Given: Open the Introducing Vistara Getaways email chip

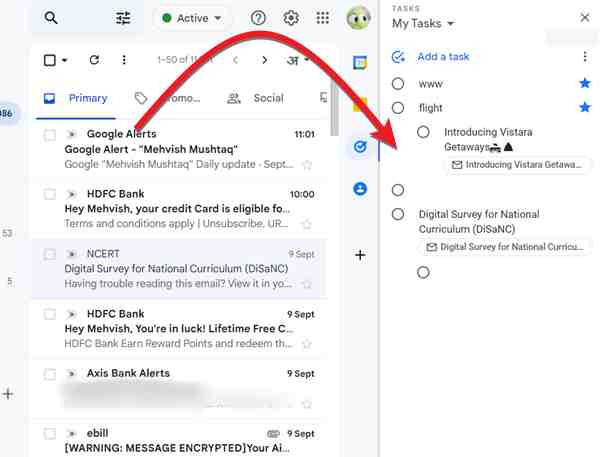Looking at the screenshot, I should pos(517,165).
